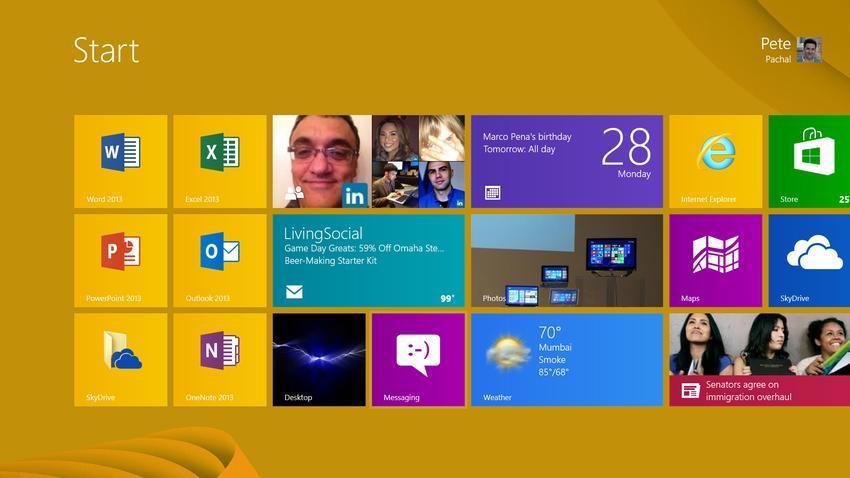Screen dimensions: 850x478
Task: Launch Internet Explorer tile
Action: coord(715,161)
